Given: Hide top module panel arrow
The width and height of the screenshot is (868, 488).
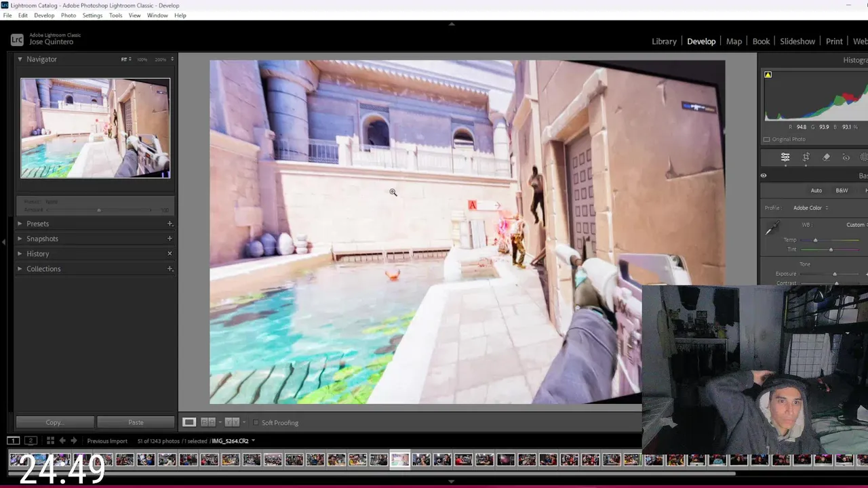Looking at the screenshot, I should (x=452, y=24).
